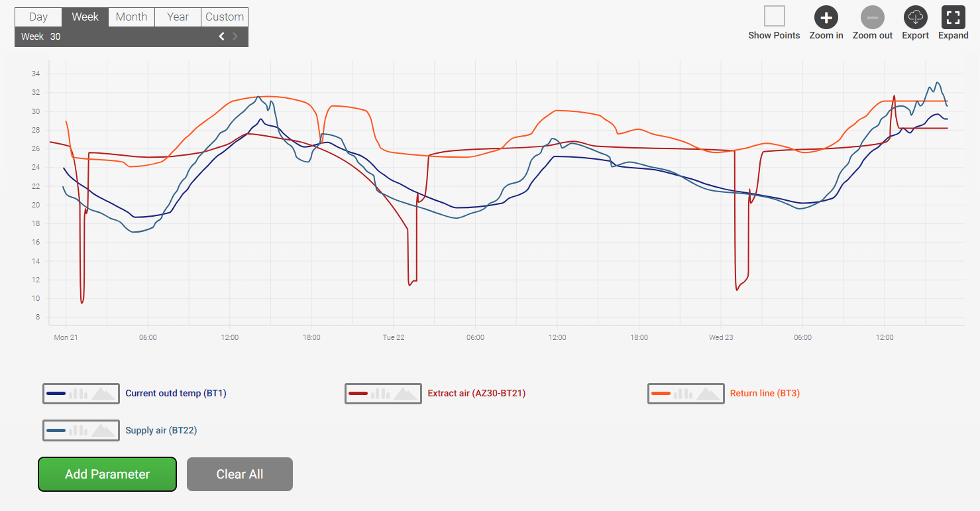Screen dimensions: 980x511
Task: Click the Add Parameter button
Action: click(107, 474)
